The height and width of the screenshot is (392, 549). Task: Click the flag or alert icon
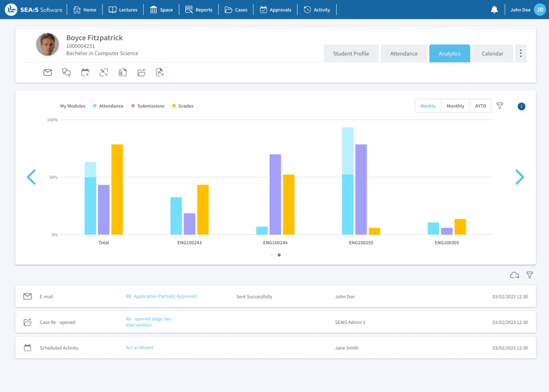[x=493, y=9]
